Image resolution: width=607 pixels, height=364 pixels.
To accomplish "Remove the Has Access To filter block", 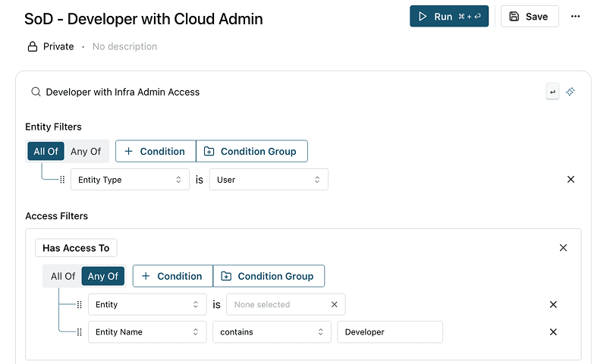I will (563, 248).
